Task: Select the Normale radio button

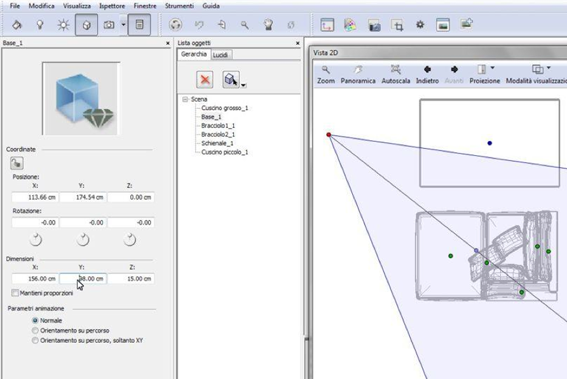Action: pos(35,320)
